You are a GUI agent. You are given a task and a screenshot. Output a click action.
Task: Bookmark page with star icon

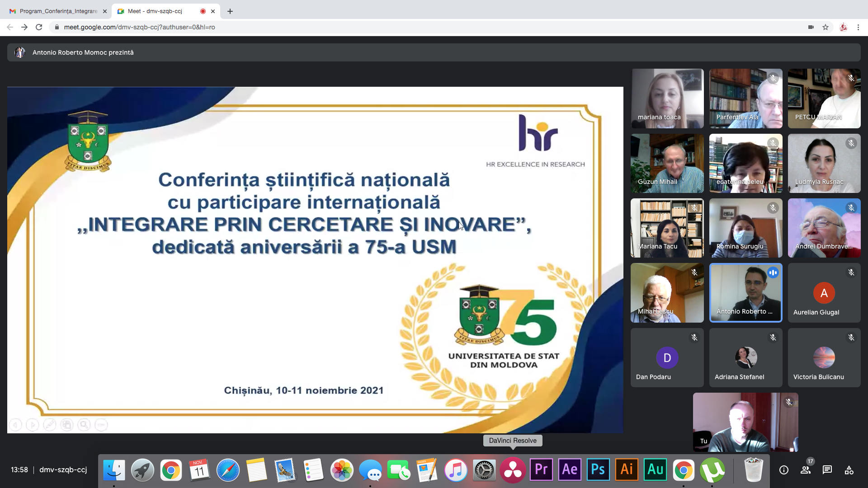tap(826, 27)
